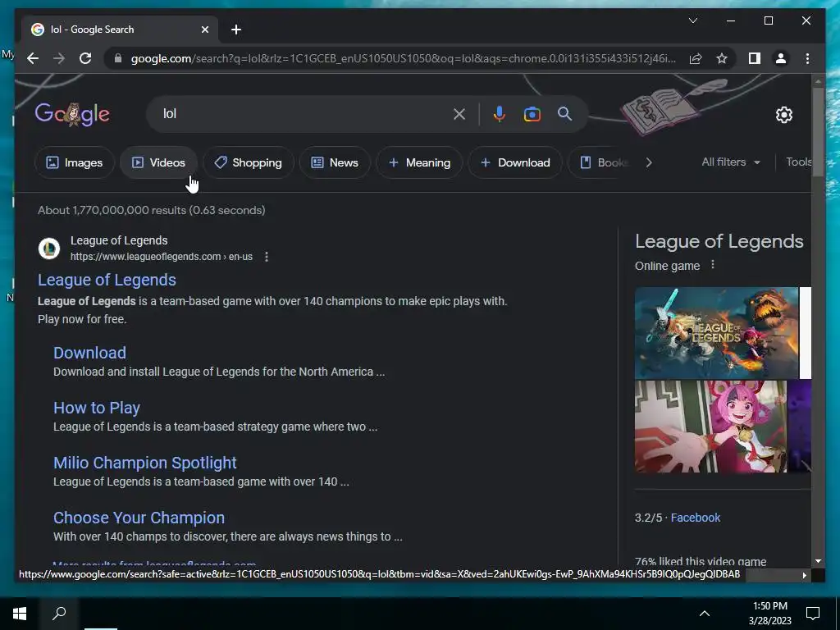
Task: Click the page vertical scrollbar
Action: click(x=818, y=132)
